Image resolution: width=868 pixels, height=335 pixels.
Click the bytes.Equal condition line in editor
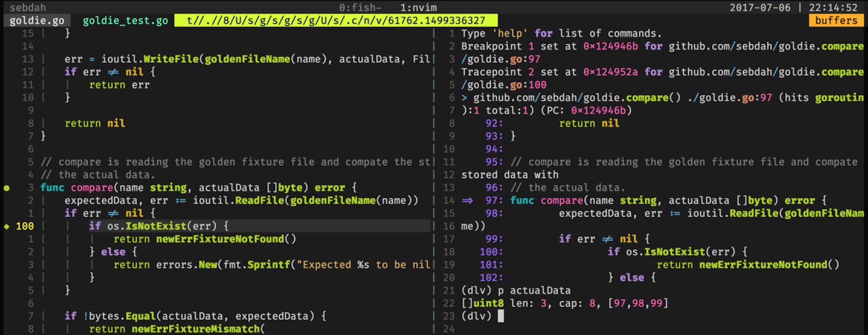pos(194,316)
